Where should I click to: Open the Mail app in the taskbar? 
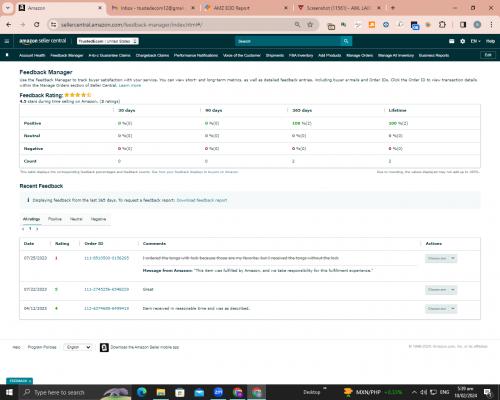(x=199, y=392)
